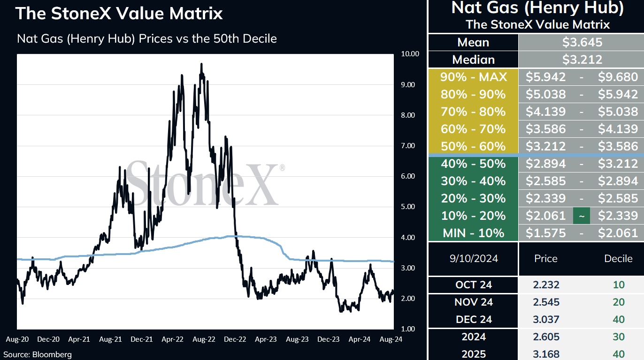Click the Price column header
The width and height of the screenshot is (644, 360).
545,258
